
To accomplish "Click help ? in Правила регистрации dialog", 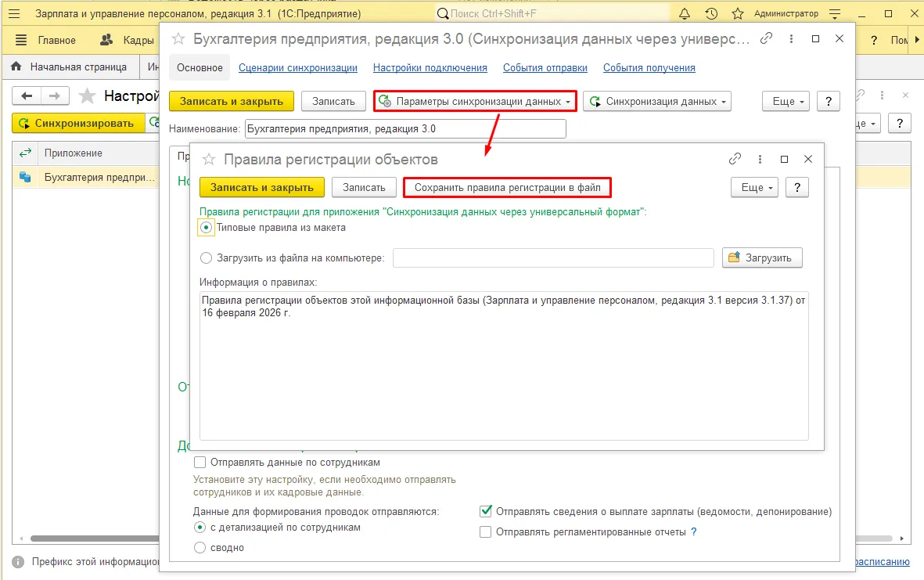I will pyautogui.click(x=797, y=187).
